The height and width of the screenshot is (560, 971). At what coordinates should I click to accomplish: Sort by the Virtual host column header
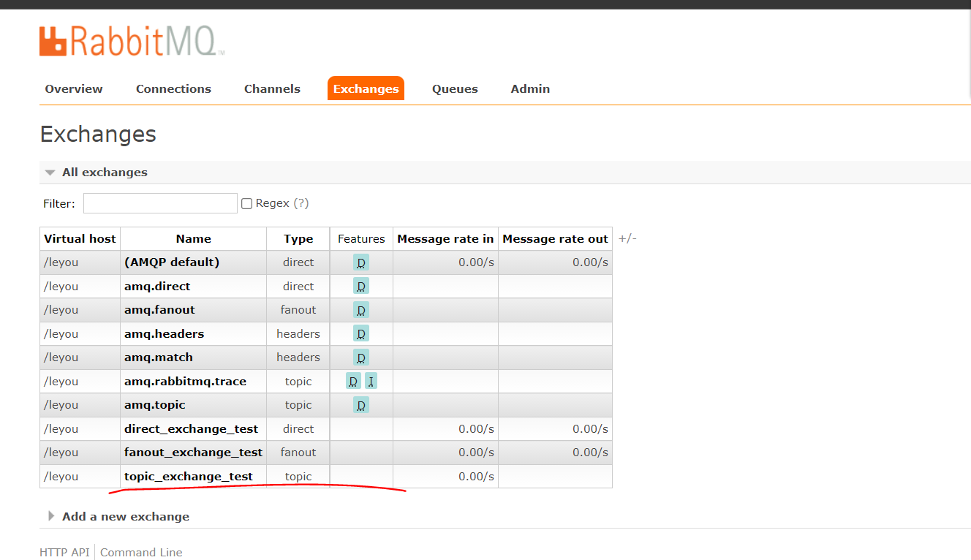coord(80,239)
